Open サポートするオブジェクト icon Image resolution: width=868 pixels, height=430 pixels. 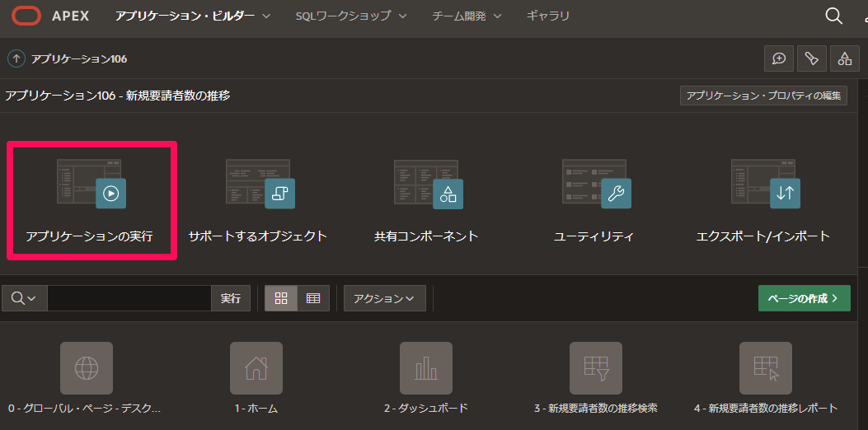tap(260, 184)
